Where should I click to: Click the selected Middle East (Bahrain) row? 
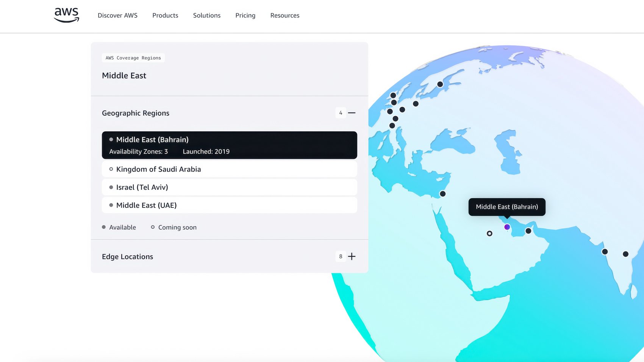click(229, 145)
